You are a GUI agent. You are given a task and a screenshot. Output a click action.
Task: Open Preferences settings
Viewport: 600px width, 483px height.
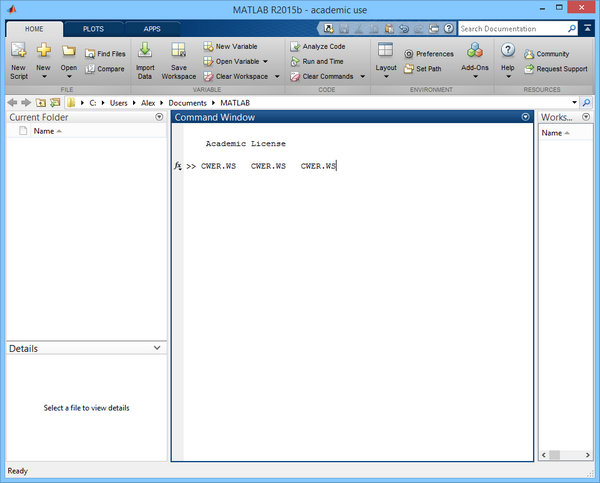pos(429,54)
